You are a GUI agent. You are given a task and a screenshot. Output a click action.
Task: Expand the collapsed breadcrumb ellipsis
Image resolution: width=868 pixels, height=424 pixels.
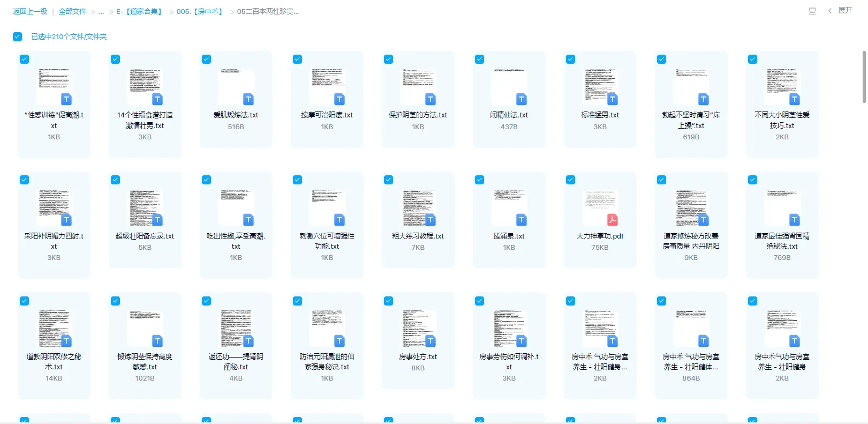[101, 11]
